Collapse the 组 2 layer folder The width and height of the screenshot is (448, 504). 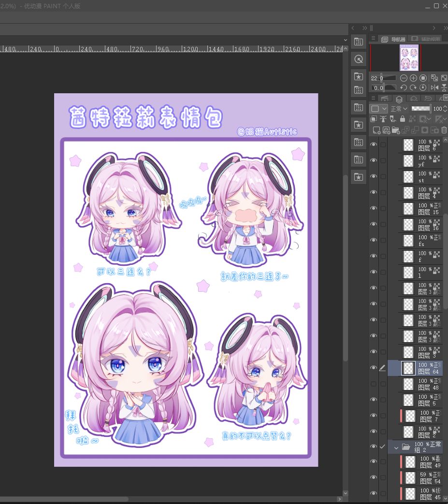click(x=396, y=447)
